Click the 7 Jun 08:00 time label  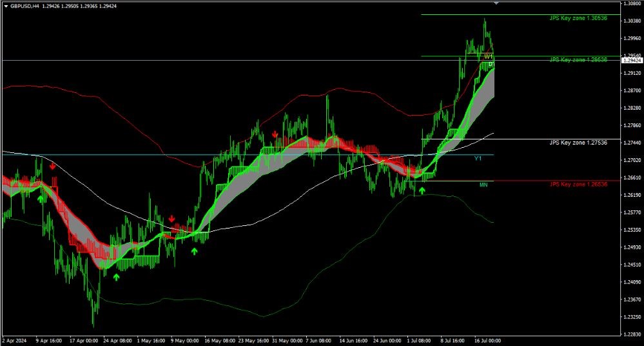coord(319,341)
